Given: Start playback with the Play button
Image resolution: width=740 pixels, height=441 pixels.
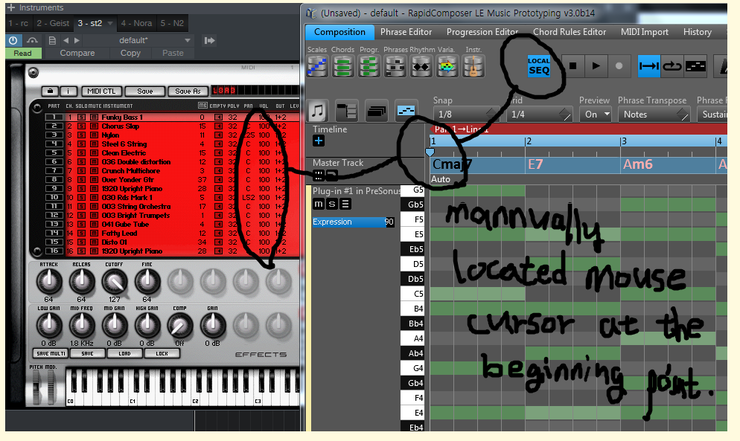Looking at the screenshot, I should 596,66.
